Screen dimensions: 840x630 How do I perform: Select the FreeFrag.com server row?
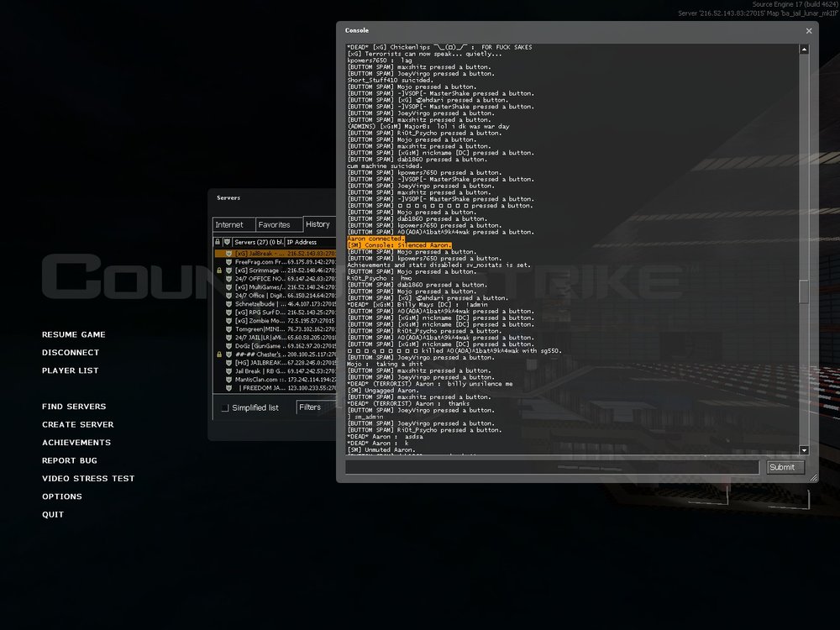[275, 262]
